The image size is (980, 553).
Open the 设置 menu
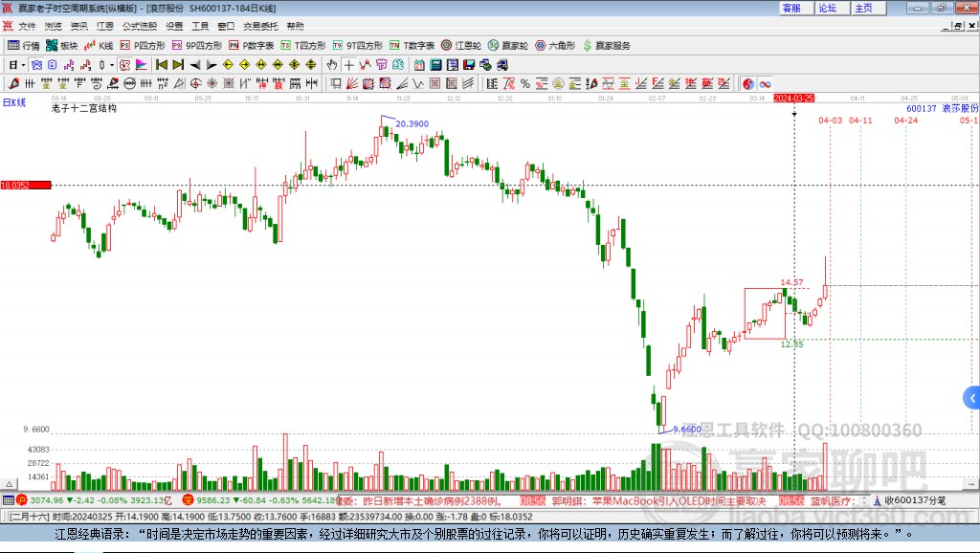tap(174, 26)
